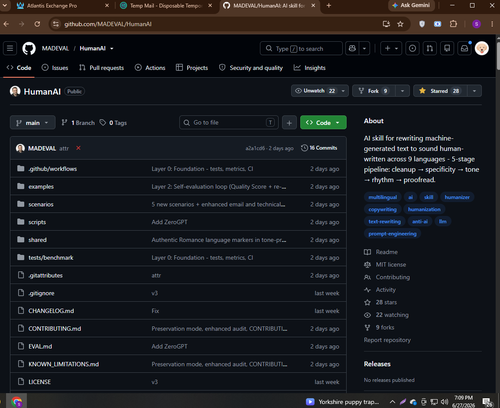Switch to the Issues tab
Image resolution: width=500 pixels, height=408 pixels.
(x=55, y=68)
